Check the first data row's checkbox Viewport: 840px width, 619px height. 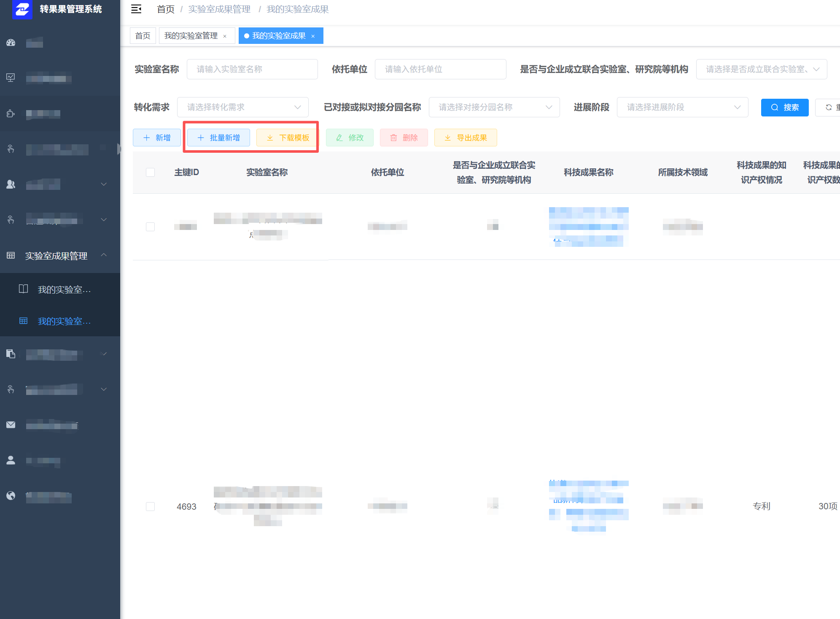click(x=150, y=227)
